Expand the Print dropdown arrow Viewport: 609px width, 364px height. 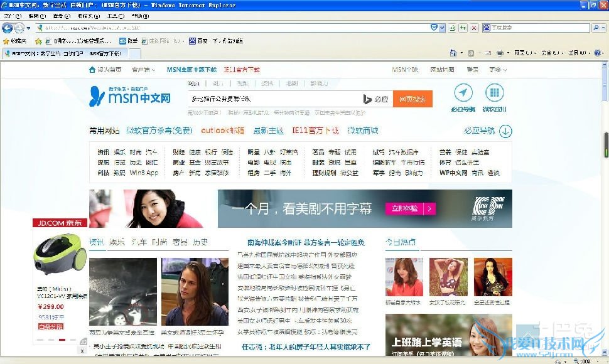508,53
